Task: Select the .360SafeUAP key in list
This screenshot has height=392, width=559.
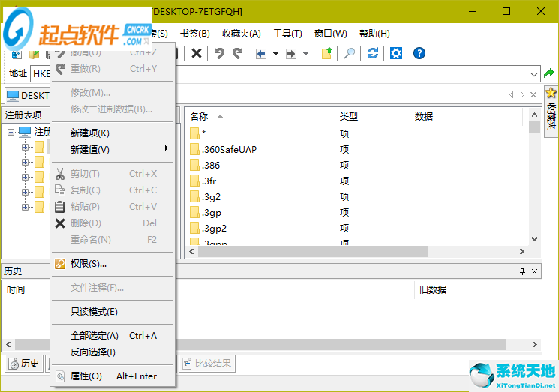Action: click(x=229, y=149)
